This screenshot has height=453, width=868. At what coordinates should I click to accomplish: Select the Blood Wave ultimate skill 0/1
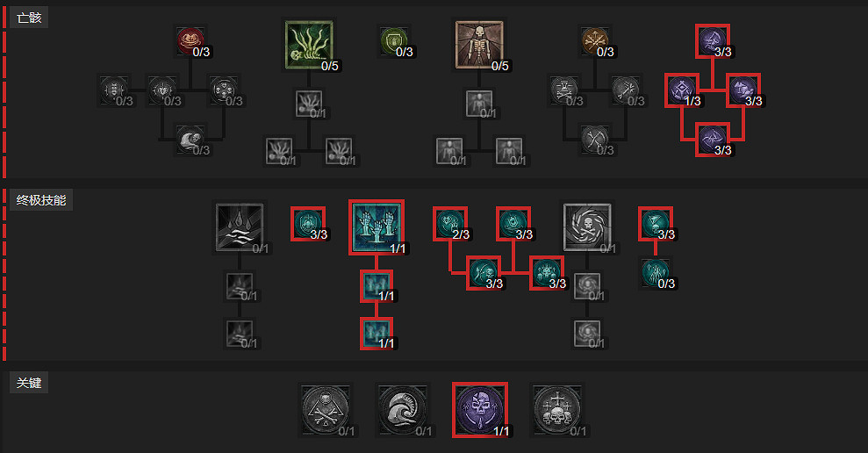tap(240, 227)
